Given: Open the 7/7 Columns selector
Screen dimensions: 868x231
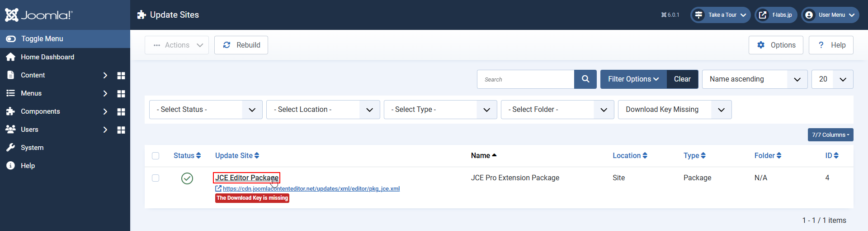Looking at the screenshot, I should point(830,135).
